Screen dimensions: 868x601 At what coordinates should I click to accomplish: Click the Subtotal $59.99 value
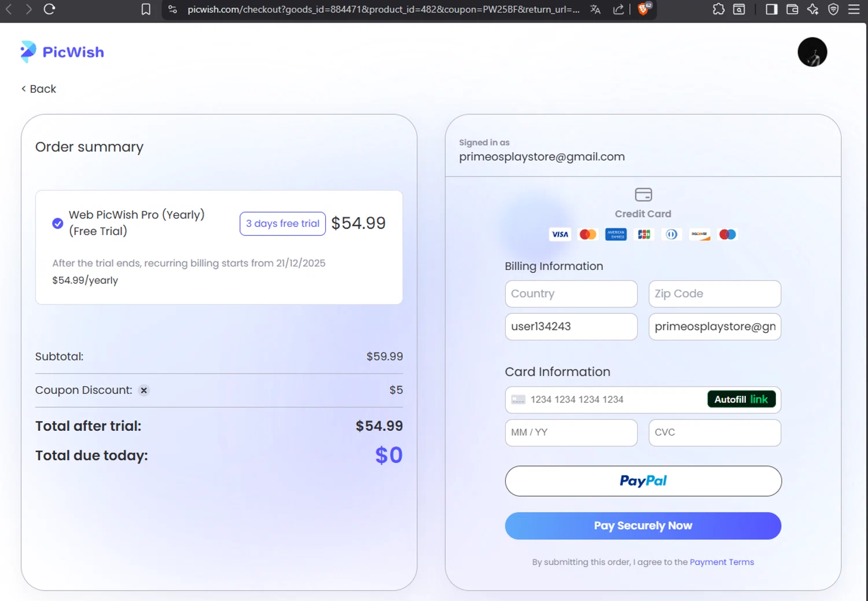pos(385,357)
